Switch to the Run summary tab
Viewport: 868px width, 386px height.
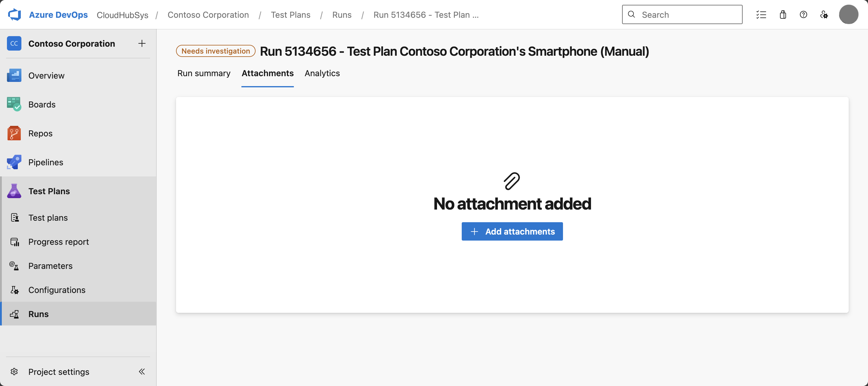tap(204, 73)
